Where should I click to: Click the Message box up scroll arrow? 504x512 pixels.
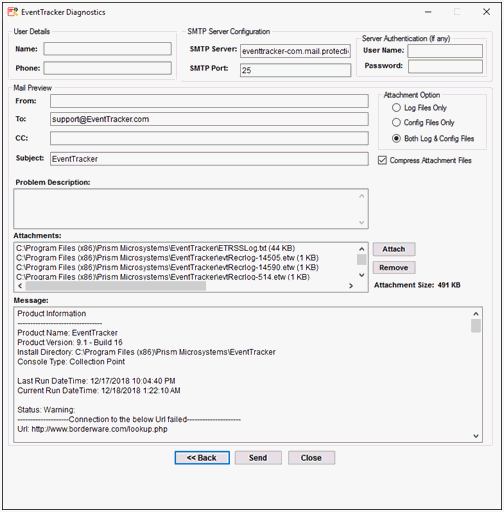[x=476, y=314]
